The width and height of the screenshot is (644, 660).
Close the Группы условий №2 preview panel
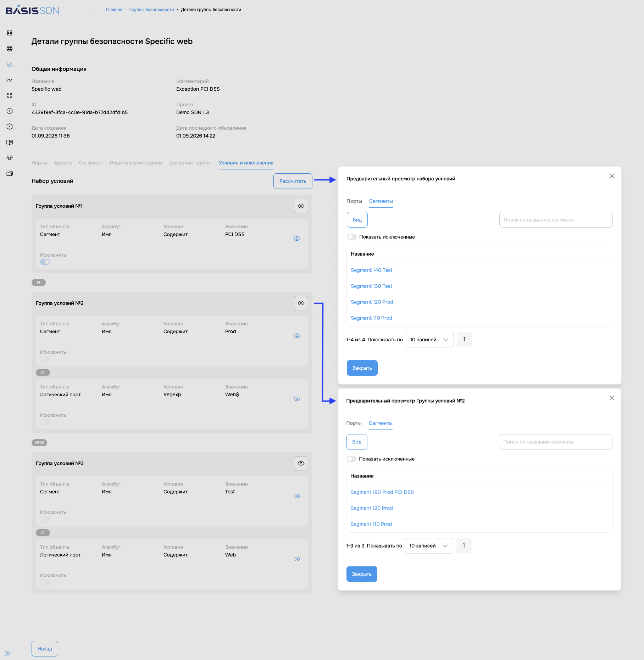click(x=612, y=398)
